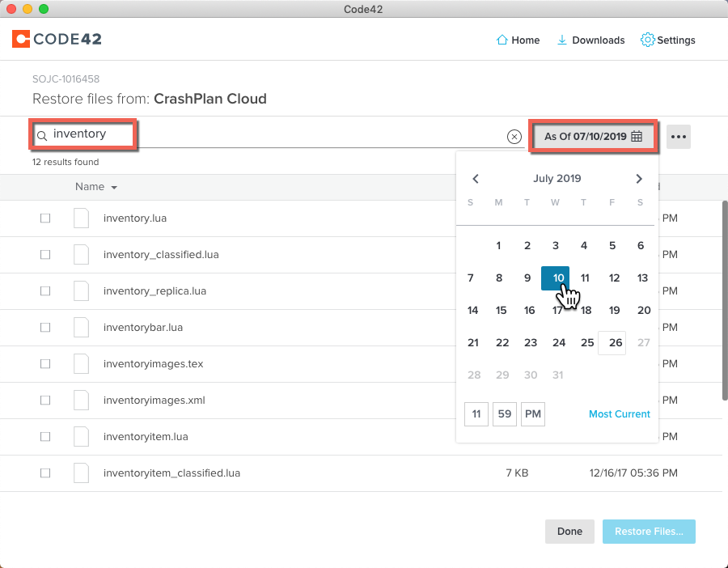Click the search magnifier icon
The height and width of the screenshot is (568, 728).
coord(42,136)
